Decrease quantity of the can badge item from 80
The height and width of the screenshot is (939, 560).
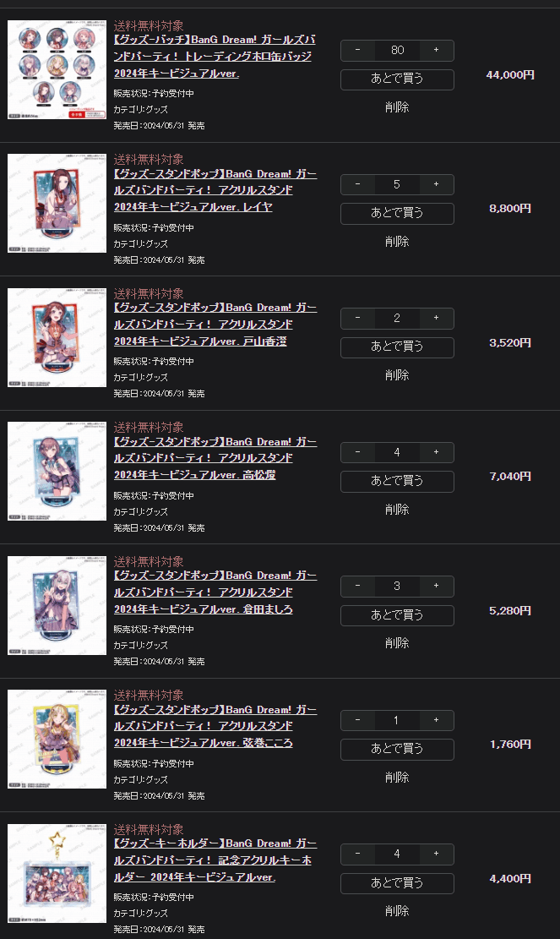(x=358, y=51)
